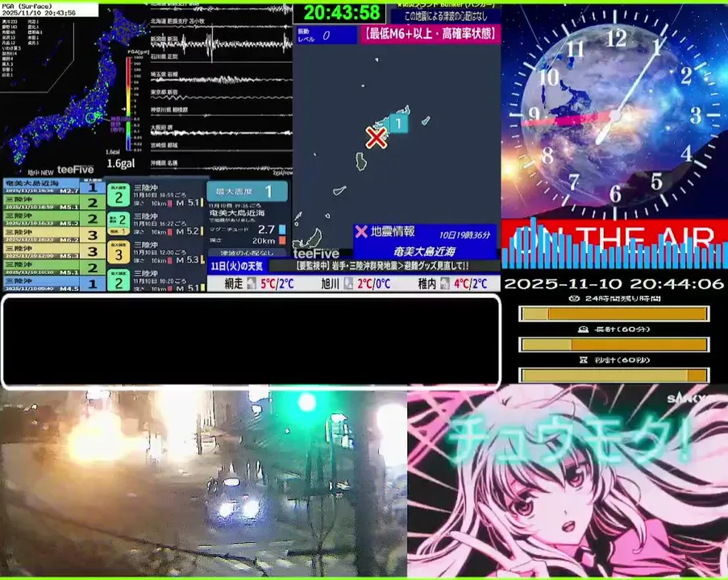Click the 秒針(60秒) progress bar
The height and width of the screenshot is (580, 728).
coord(614,375)
